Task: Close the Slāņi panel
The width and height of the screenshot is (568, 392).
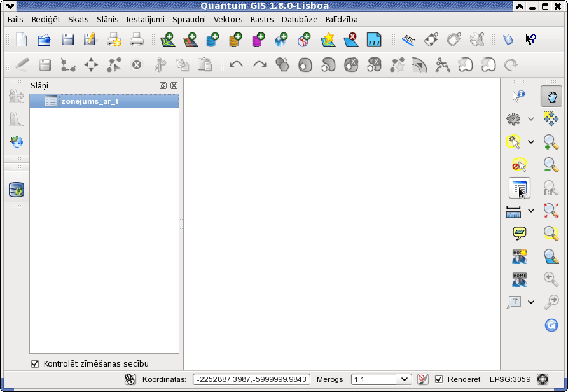Action: 174,85
